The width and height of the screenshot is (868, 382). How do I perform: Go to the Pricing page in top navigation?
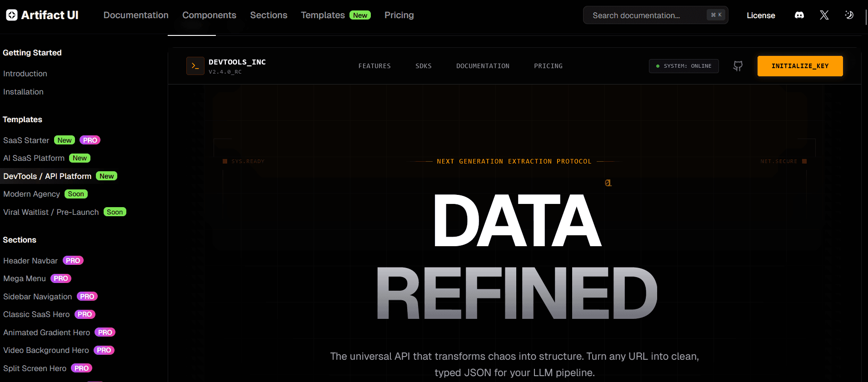pos(399,15)
